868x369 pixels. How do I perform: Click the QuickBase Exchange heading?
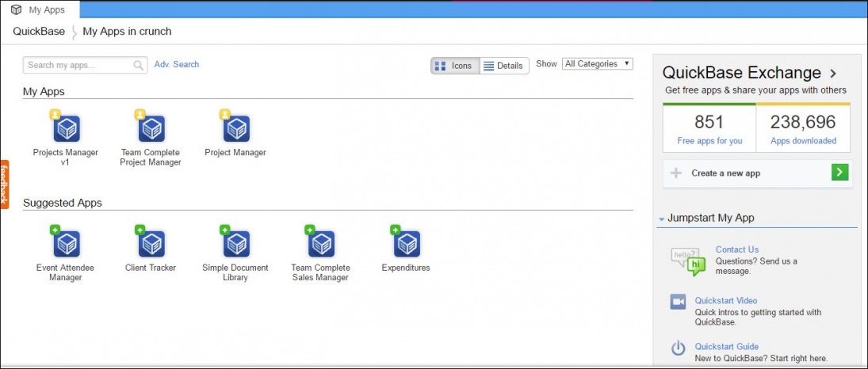[x=742, y=73]
